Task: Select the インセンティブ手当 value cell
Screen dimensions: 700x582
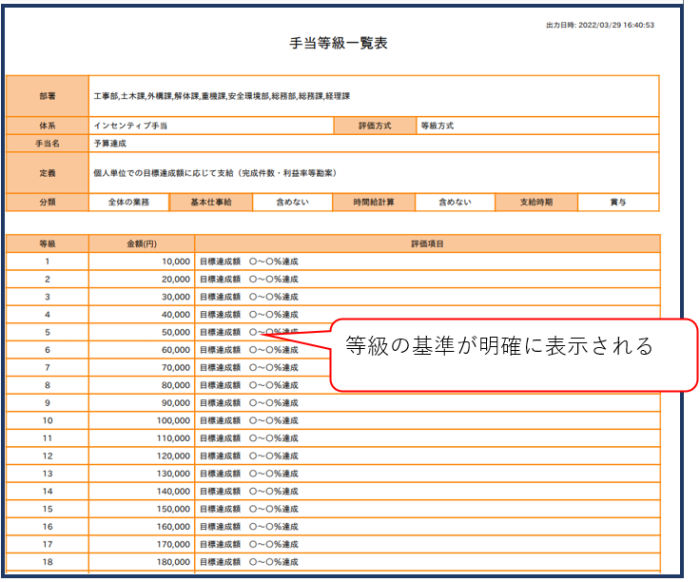Action: click(131, 127)
